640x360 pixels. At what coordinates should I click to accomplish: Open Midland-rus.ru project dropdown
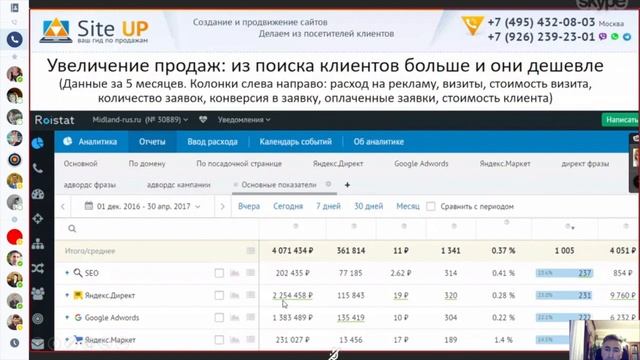[140, 120]
